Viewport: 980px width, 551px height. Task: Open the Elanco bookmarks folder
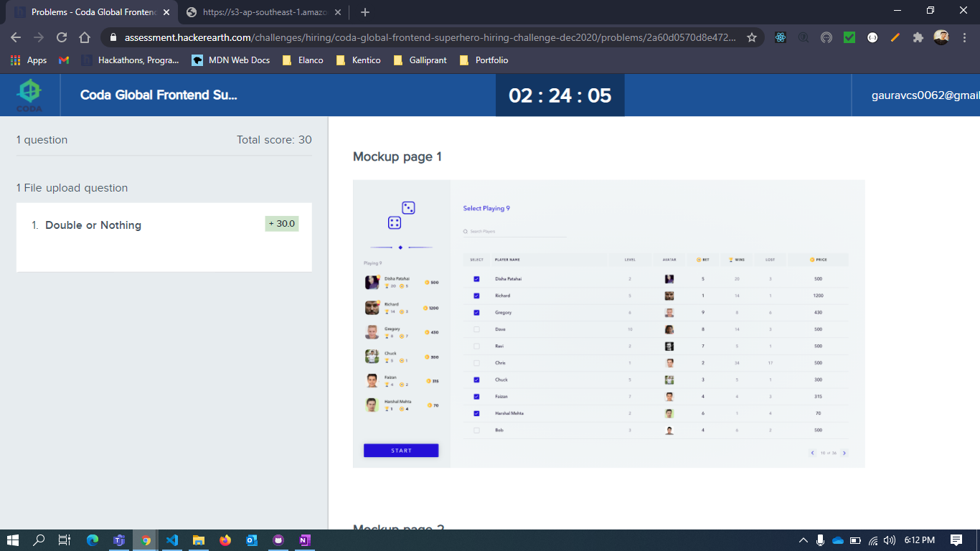coord(303,60)
